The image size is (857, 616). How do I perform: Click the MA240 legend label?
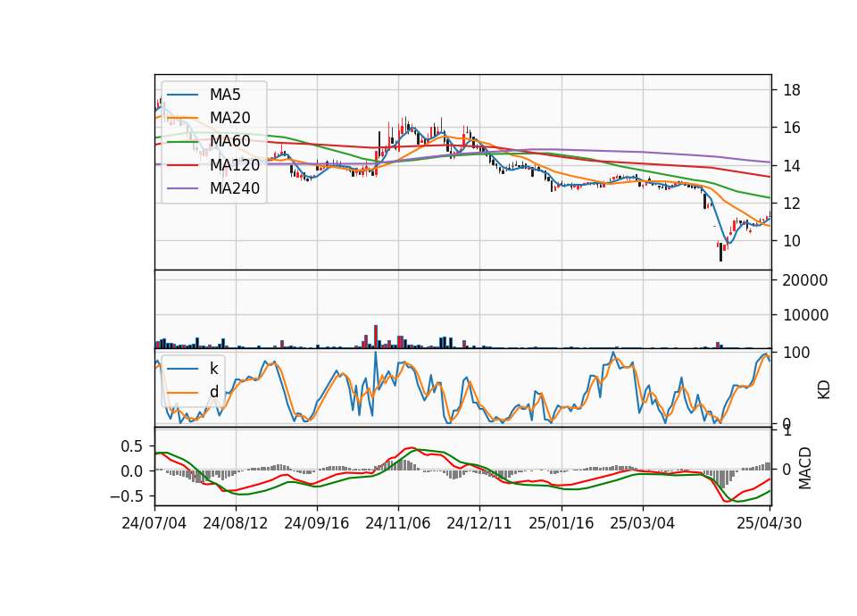[x=235, y=188]
